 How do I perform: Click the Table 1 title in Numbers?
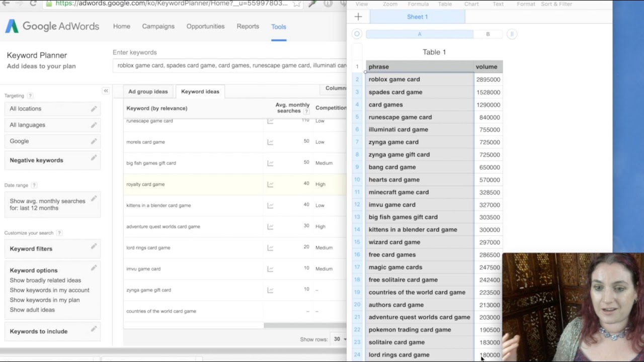[434, 52]
